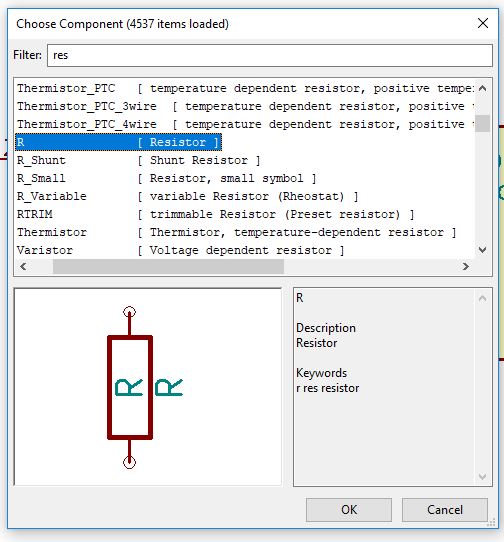Select Thermistor_PTC_4wire component row
Image resolution: width=504 pixels, height=542 pixels.
click(x=245, y=124)
